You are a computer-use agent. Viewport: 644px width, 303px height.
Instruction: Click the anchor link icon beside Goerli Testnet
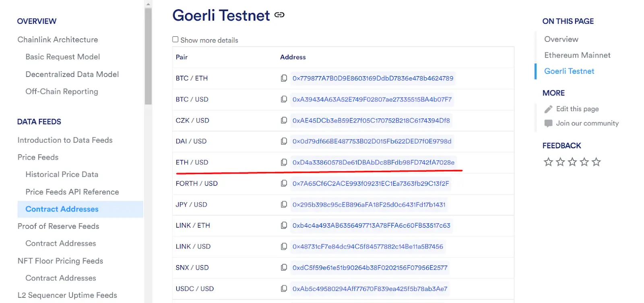(279, 15)
